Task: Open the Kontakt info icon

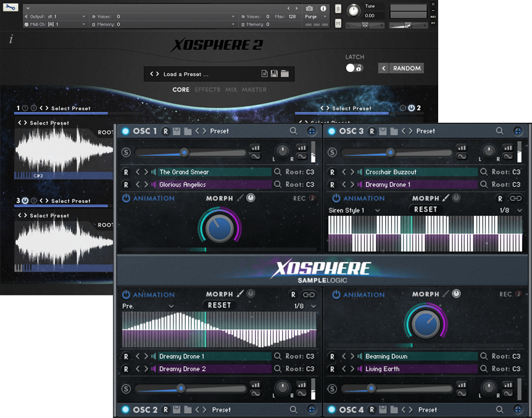Action: point(323,9)
